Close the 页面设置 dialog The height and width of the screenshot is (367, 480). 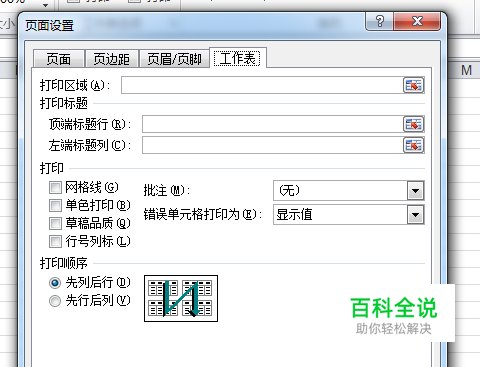tap(417, 21)
